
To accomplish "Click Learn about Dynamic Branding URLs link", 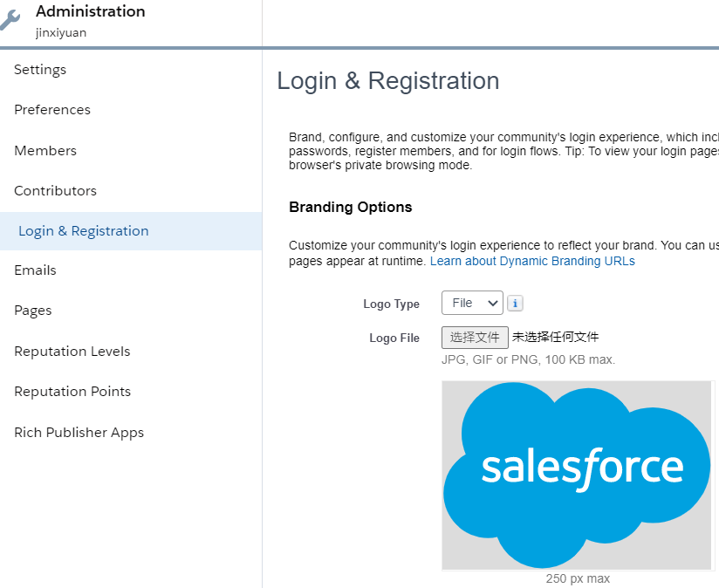I will 532,261.
